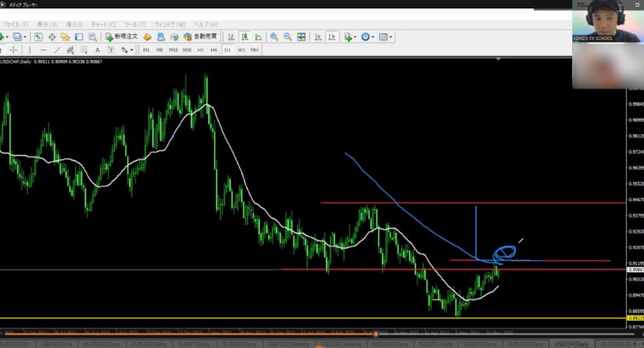The image size is (644, 348).
Task: Switch chart to candlestick type
Action: click(x=245, y=37)
